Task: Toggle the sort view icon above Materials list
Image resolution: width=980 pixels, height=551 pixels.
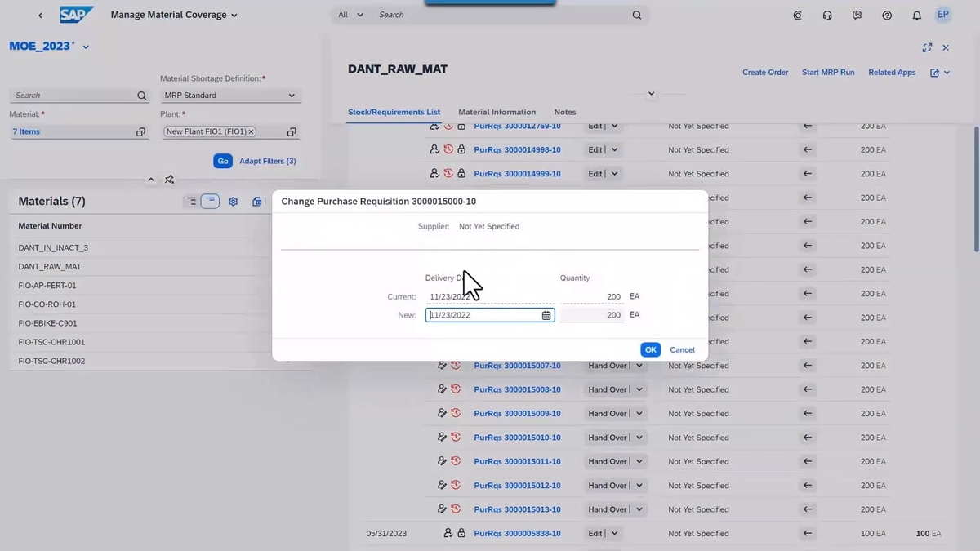Action: coord(190,201)
